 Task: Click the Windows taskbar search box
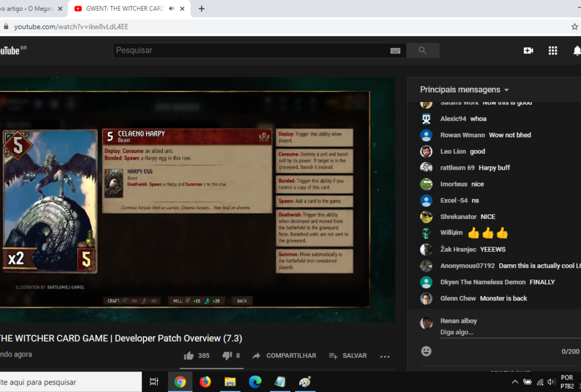tap(70, 382)
